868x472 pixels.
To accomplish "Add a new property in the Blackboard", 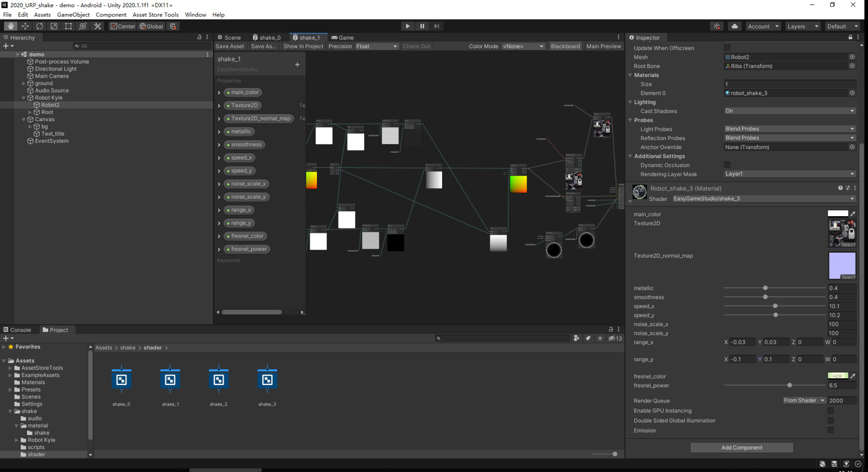I will click(x=298, y=64).
